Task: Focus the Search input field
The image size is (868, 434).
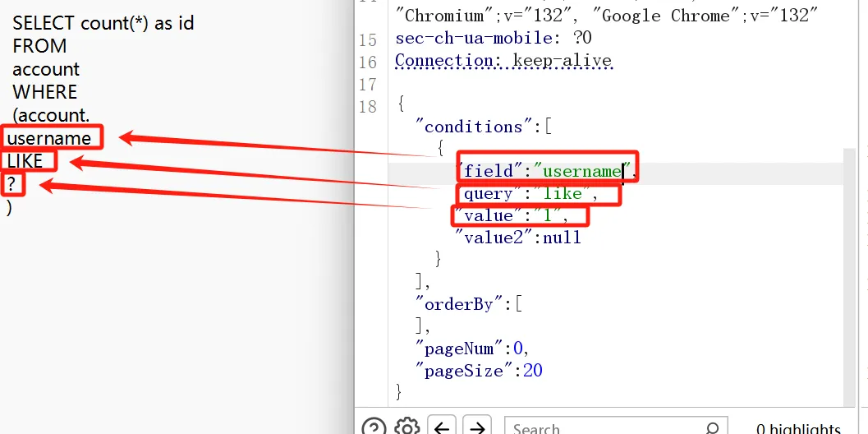Action: [x=616, y=427]
